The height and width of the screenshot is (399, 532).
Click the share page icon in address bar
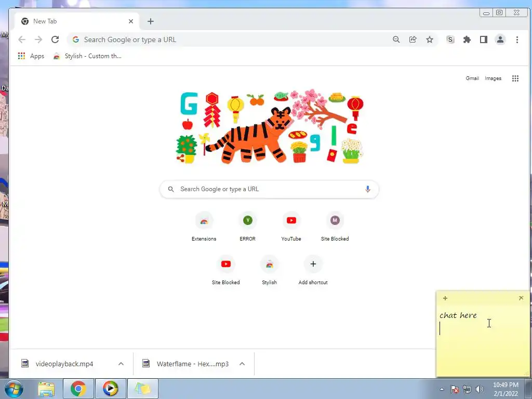coord(413,39)
